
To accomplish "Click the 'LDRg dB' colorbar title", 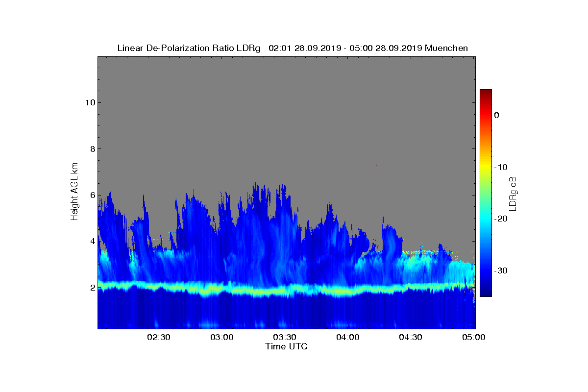I will [513, 193].
